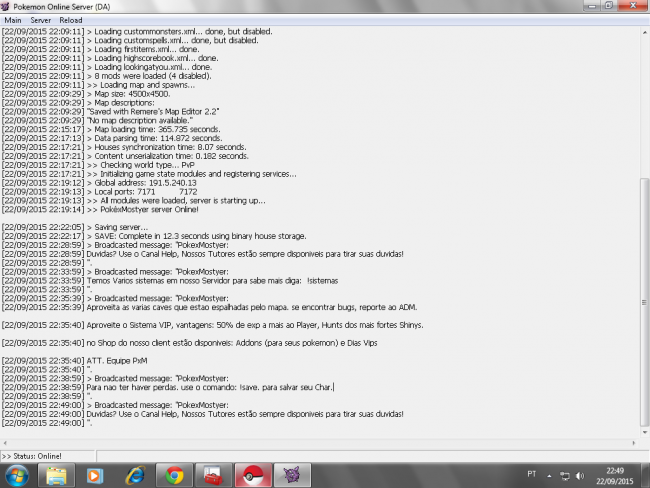Click the 'Saved with Remere's Map Editor 2.2' line
Image resolution: width=650 pixels, height=488 pixels.
(x=111, y=112)
